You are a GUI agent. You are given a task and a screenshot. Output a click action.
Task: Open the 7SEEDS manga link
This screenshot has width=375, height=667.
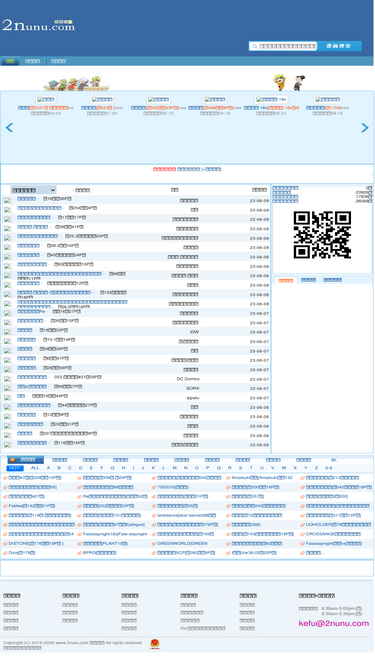click(x=173, y=487)
